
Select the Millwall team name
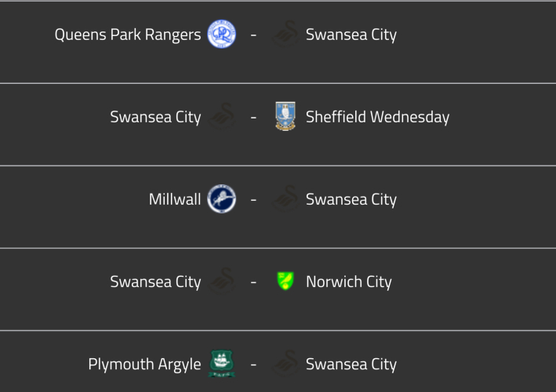click(175, 199)
